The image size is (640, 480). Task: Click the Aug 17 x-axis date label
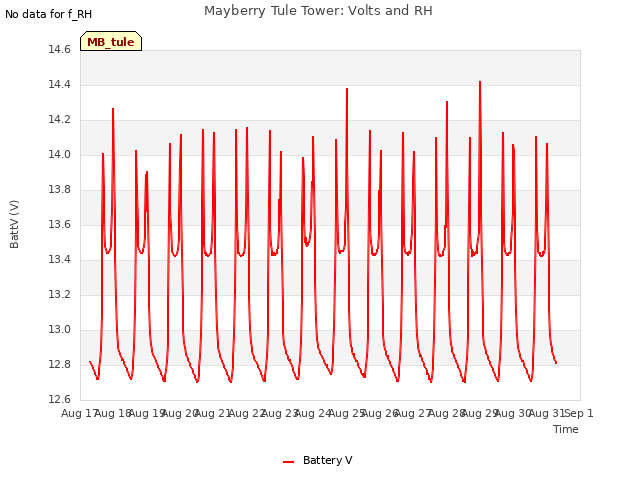[x=78, y=413]
